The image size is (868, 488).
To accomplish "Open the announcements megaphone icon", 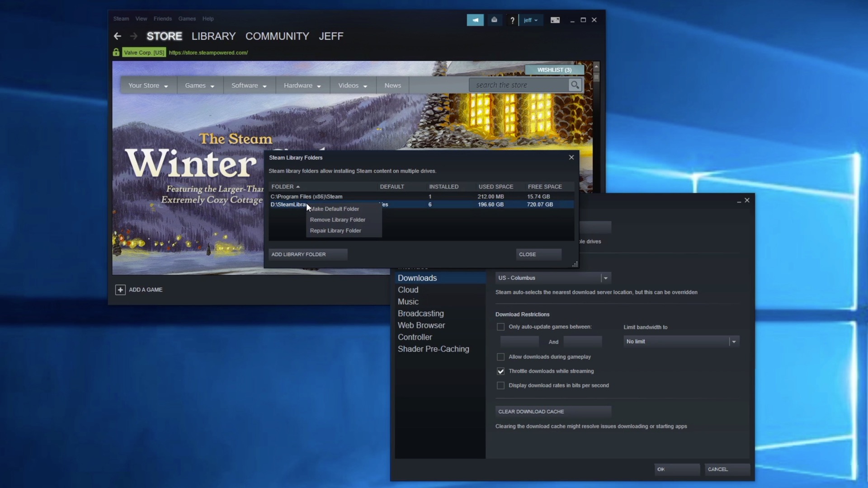I will tap(475, 20).
